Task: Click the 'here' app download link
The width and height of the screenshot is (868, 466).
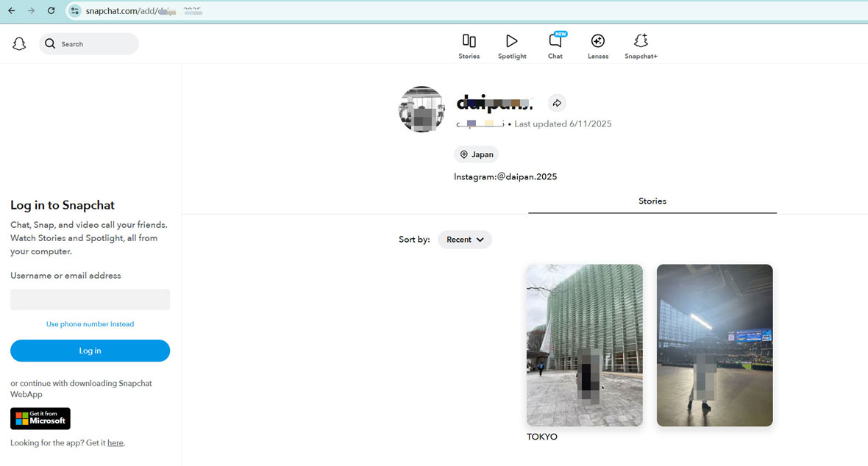Action: (x=115, y=442)
